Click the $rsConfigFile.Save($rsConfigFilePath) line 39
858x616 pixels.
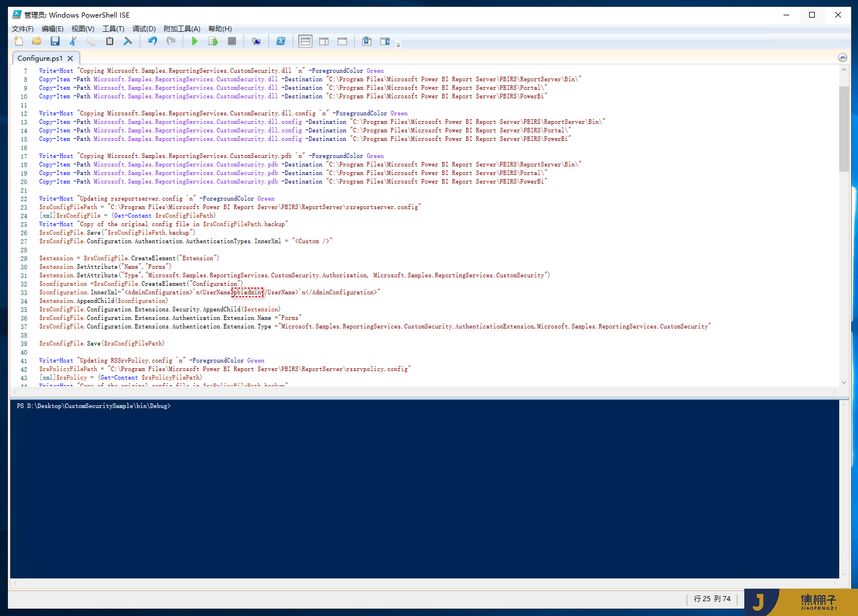point(102,344)
